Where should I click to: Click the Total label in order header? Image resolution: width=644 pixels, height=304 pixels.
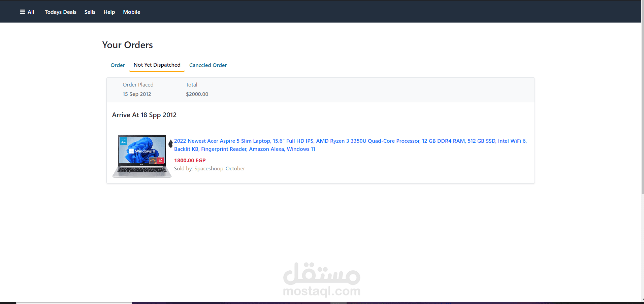[192, 85]
